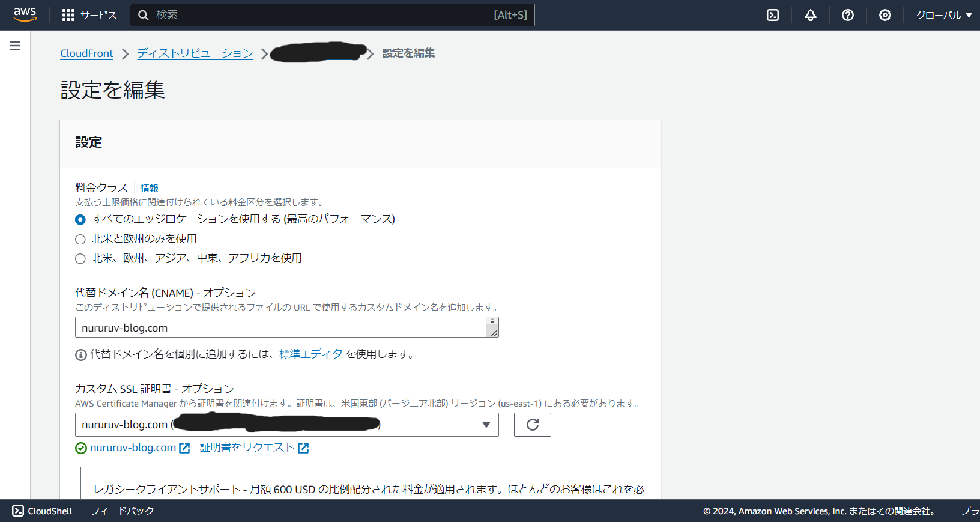Click 証明書をリクエスト link
The image size is (980, 522).
pyautogui.click(x=247, y=448)
